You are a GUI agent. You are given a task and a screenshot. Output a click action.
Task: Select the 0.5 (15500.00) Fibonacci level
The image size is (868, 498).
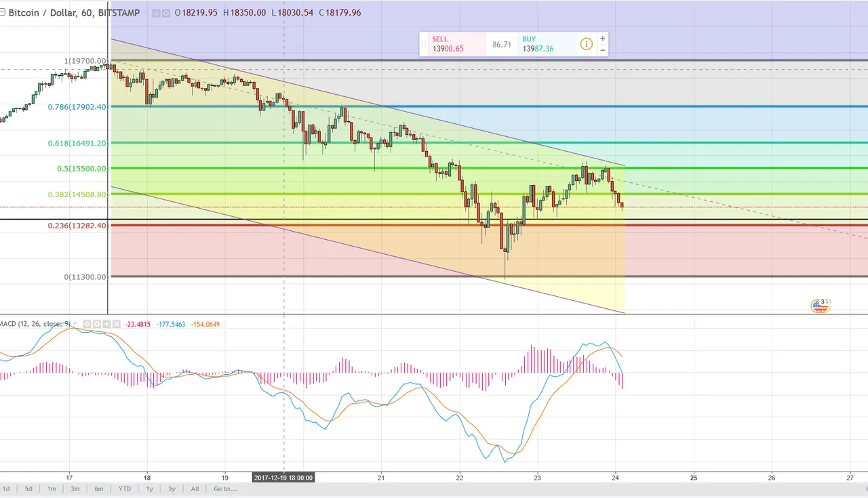coord(83,168)
